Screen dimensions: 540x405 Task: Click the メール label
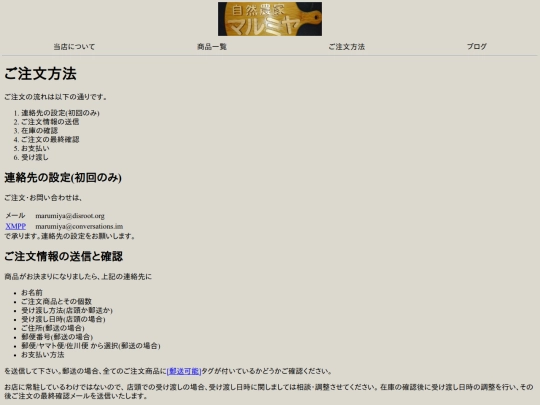pyautogui.click(x=15, y=216)
